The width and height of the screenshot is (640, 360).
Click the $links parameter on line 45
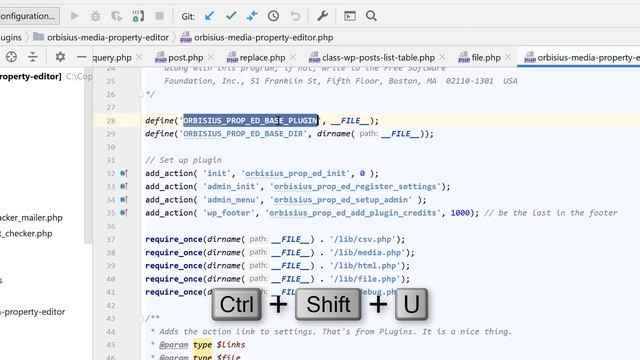pyautogui.click(x=231, y=345)
